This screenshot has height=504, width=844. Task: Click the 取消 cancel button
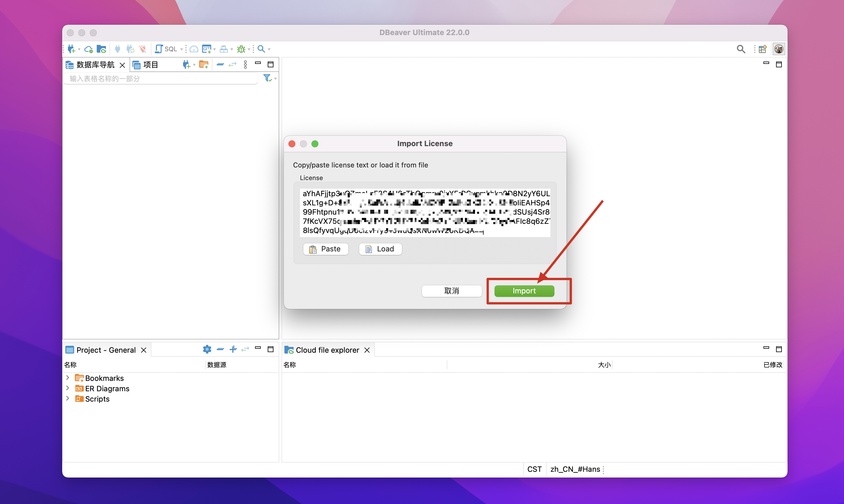452,291
